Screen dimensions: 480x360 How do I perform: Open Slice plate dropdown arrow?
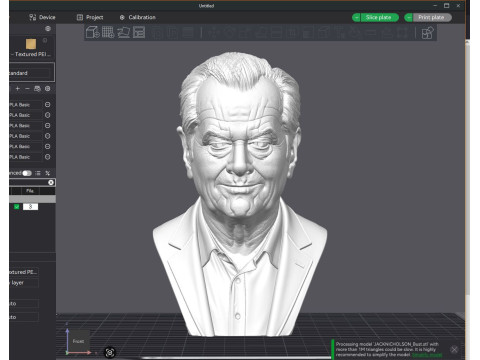(x=356, y=17)
